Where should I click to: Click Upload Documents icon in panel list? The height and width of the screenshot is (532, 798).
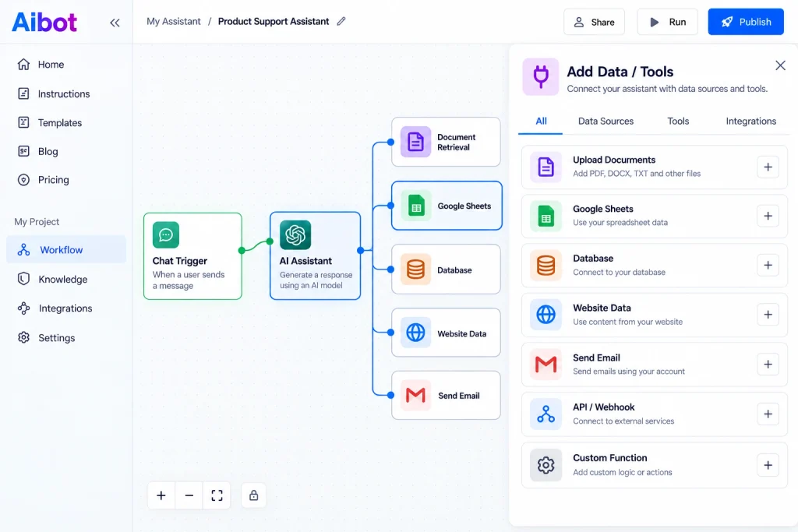[546, 167]
